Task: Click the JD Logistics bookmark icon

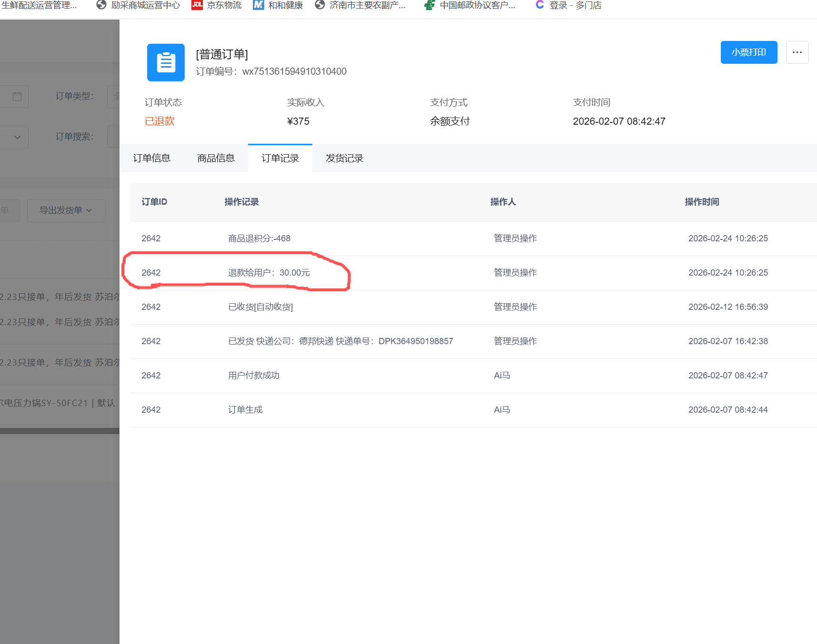Action: click(x=197, y=5)
